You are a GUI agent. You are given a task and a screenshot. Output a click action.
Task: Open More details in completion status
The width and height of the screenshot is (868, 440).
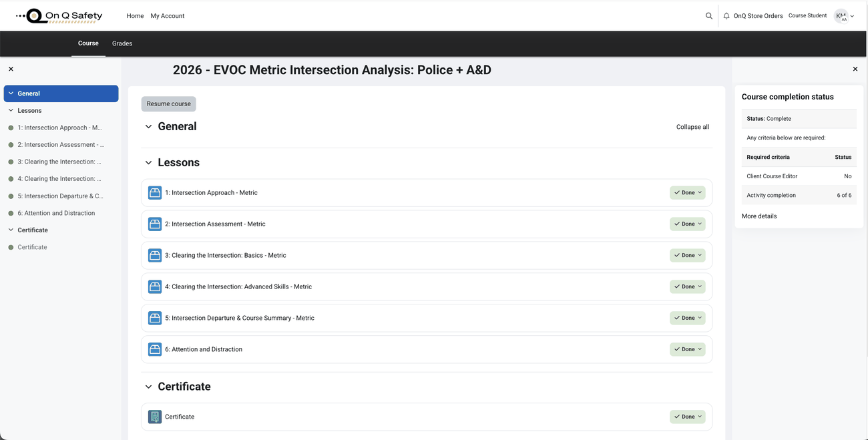(x=759, y=216)
